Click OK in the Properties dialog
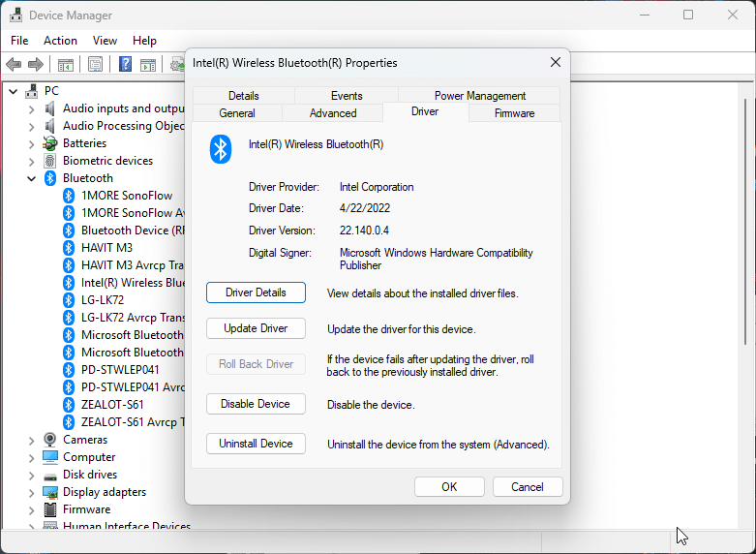Viewport: 756px width, 554px height. click(x=449, y=487)
